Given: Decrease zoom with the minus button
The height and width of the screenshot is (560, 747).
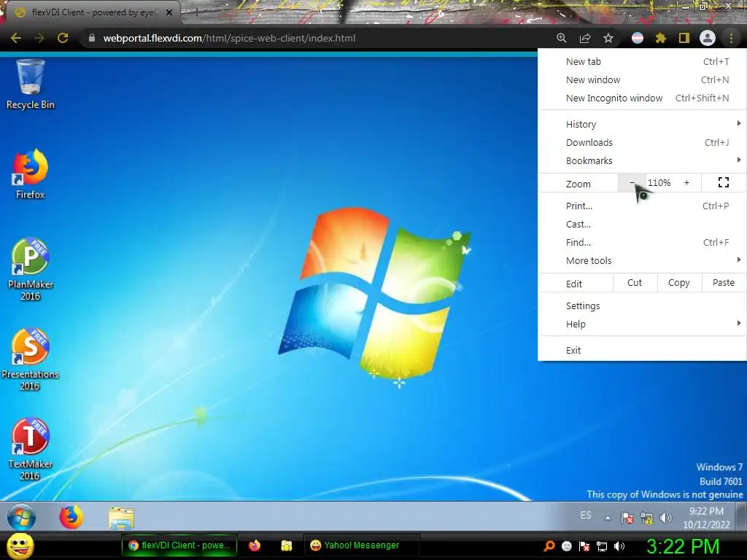Looking at the screenshot, I should tap(632, 182).
